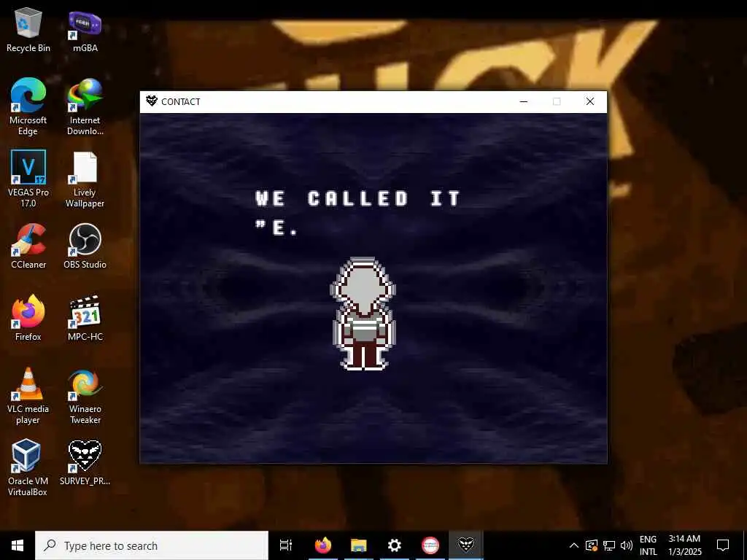This screenshot has width=747, height=560.
Task: Click the taskbar search box
Action: pos(152,545)
